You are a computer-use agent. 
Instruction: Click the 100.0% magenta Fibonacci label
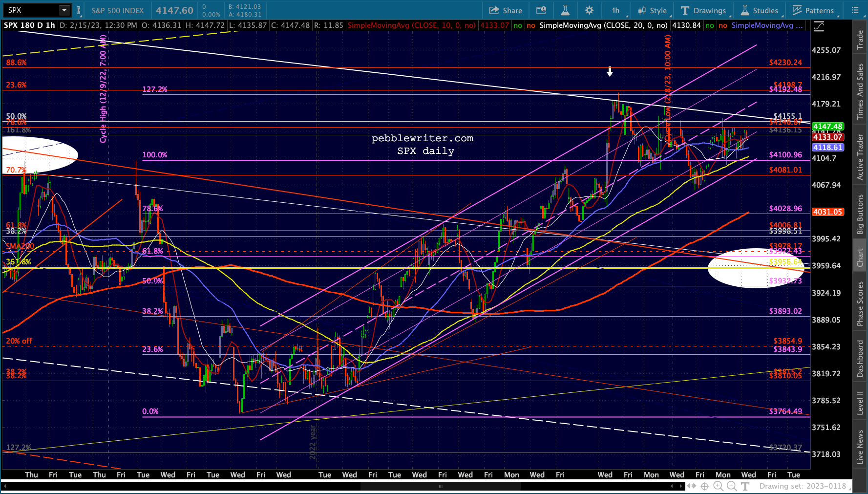pos(155,155)
